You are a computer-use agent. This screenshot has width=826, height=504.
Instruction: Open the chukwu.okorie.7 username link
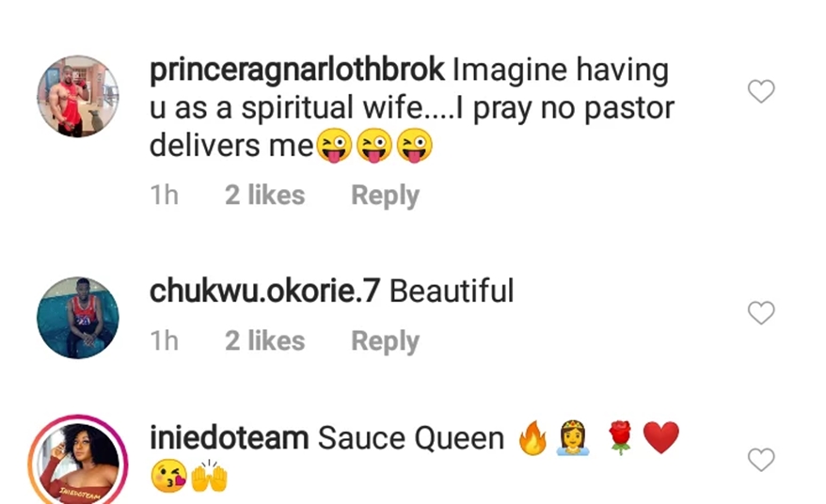tap(264, 291)
